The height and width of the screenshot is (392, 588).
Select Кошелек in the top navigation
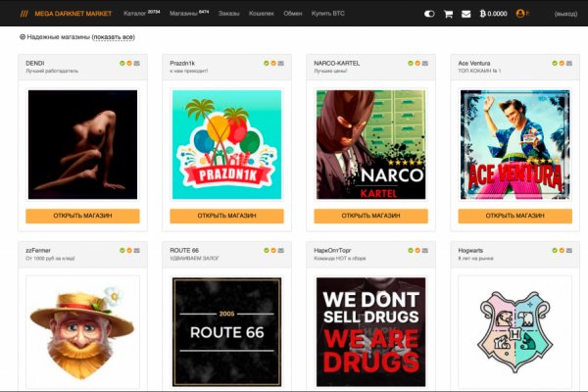(263, 14)
